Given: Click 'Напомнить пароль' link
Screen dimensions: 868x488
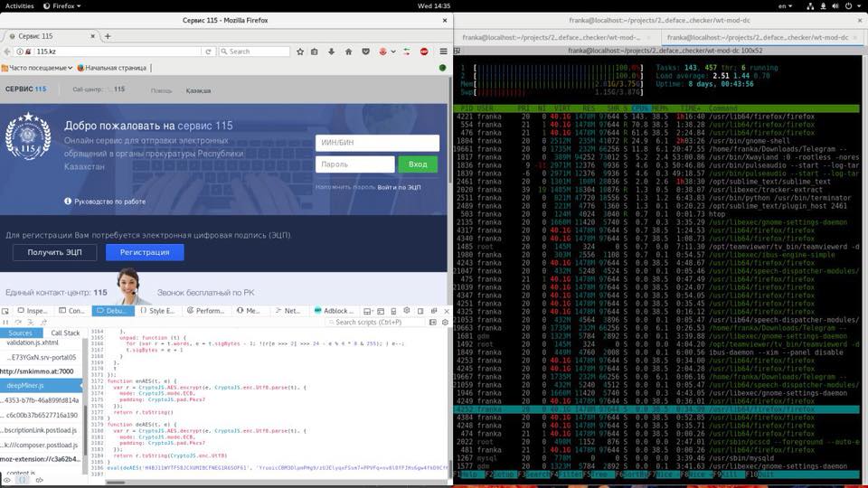Looking at the screenshot, I should 345,187.
